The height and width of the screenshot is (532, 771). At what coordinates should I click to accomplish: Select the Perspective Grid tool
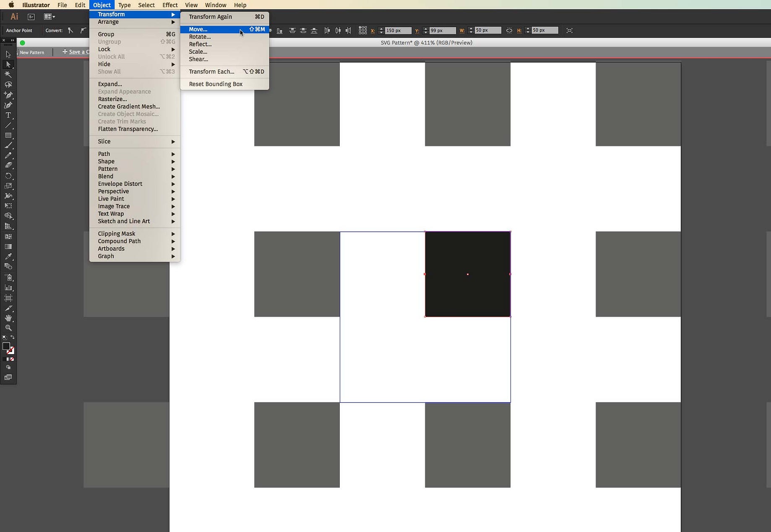(8, 226)
